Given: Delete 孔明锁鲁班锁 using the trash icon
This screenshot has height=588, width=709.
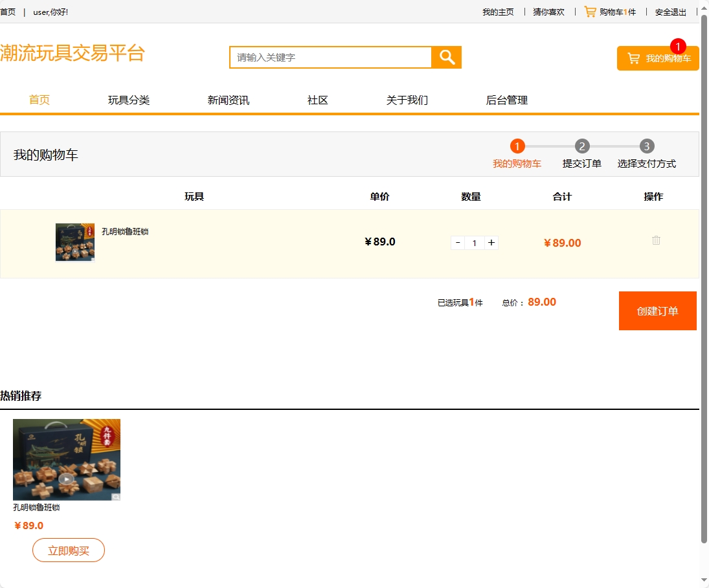Looking at the screenshot, I should 656,240.
